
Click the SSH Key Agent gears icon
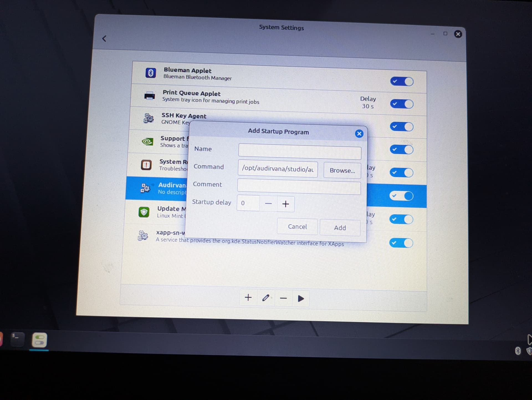click(x=149, y=118)
